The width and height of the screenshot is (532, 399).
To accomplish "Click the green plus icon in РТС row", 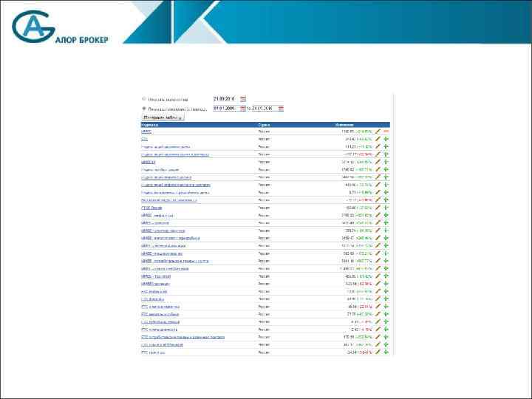I will point(386,139).
